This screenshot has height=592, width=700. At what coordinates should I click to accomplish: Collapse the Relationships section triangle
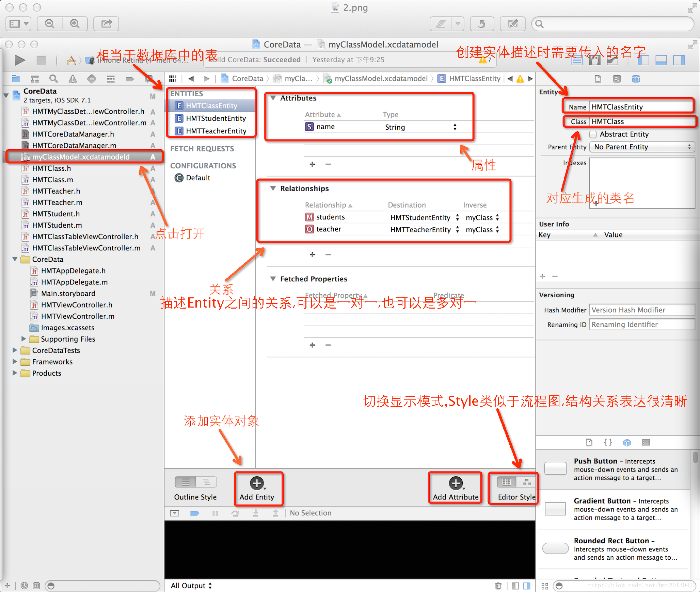coord(273,188)
